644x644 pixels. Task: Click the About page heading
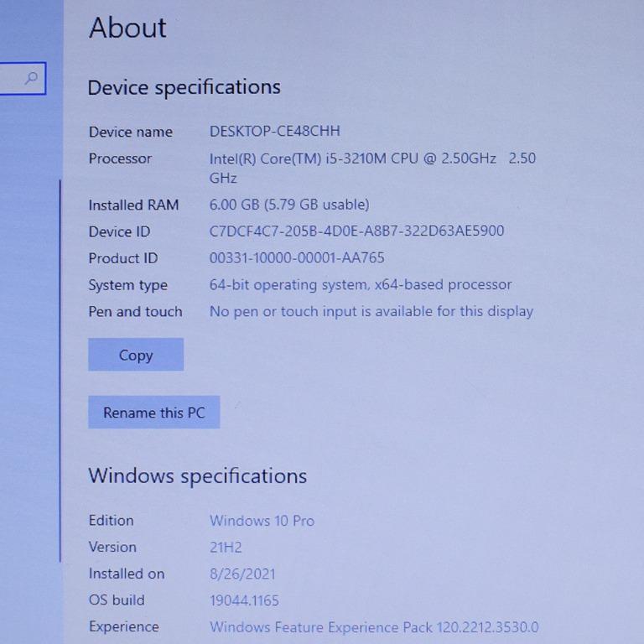(127, 28)
